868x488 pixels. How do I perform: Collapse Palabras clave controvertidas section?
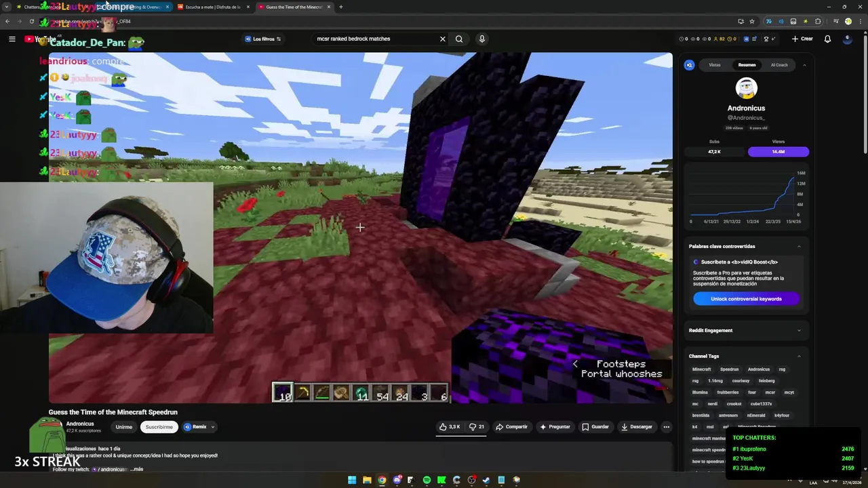[799, 246]
